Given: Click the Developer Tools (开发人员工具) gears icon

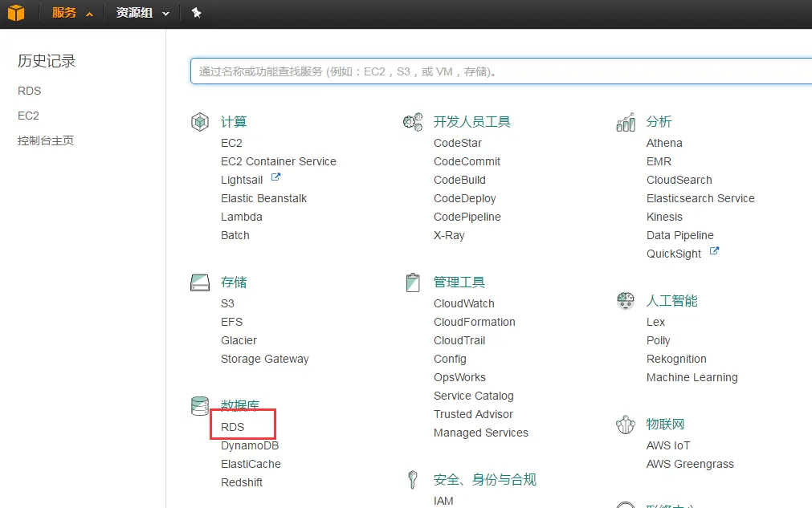Looking at the screenshot, I should [413, 122].
